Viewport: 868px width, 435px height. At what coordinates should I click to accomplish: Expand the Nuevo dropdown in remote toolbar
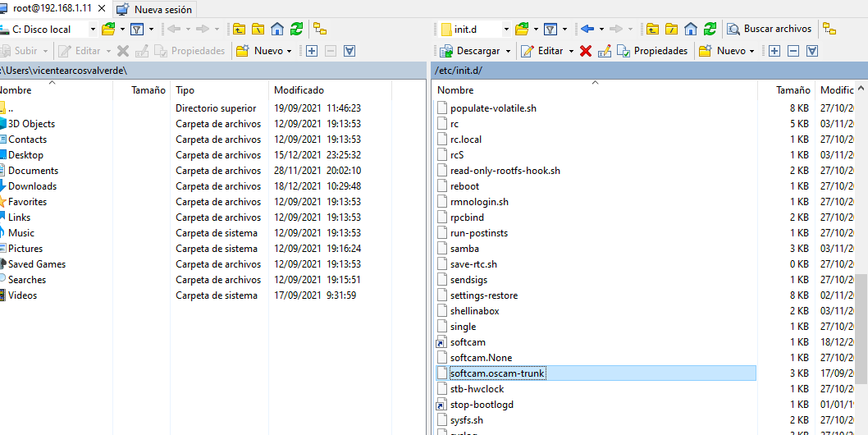[x=752, y=51]
